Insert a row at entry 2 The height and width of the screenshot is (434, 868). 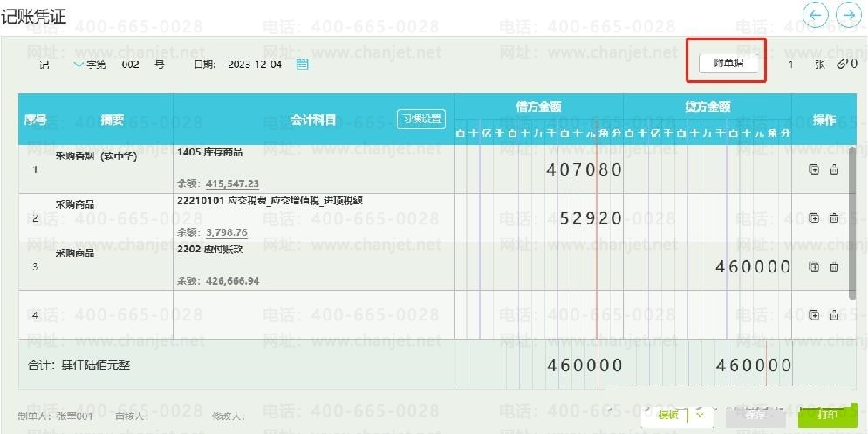814,217
